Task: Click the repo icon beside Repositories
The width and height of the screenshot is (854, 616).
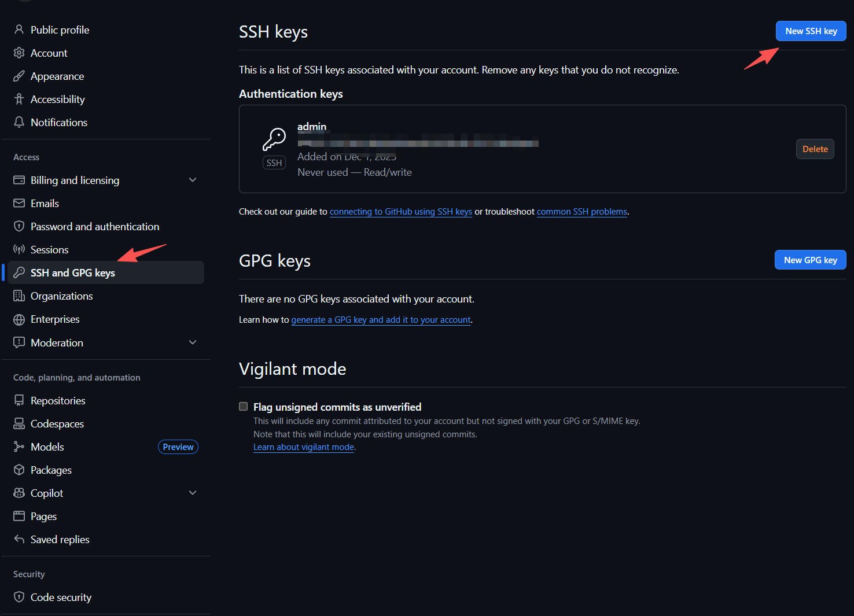Action: pos(19,400)
